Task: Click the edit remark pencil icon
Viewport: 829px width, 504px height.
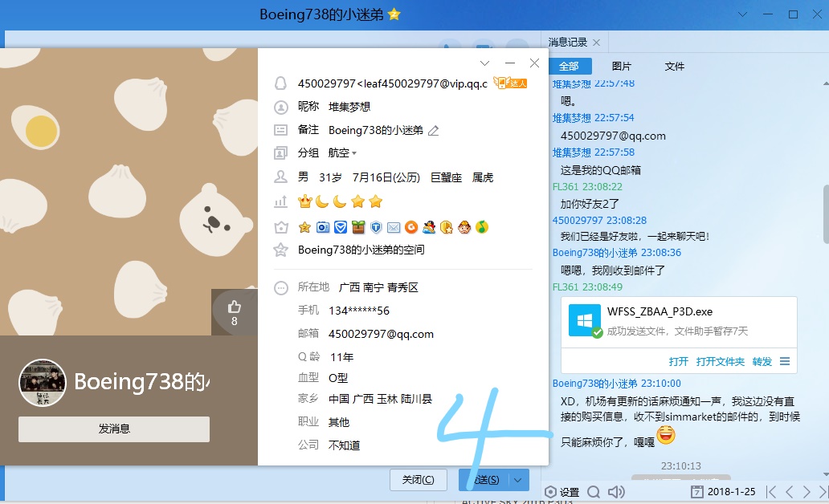Action: pos(434,130)
